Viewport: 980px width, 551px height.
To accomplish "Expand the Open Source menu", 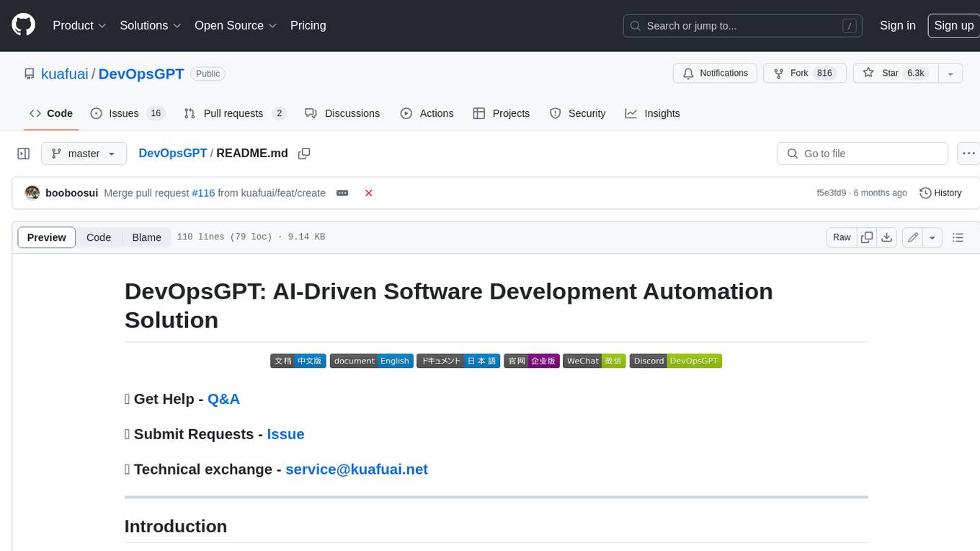I will tap(236, 25).
